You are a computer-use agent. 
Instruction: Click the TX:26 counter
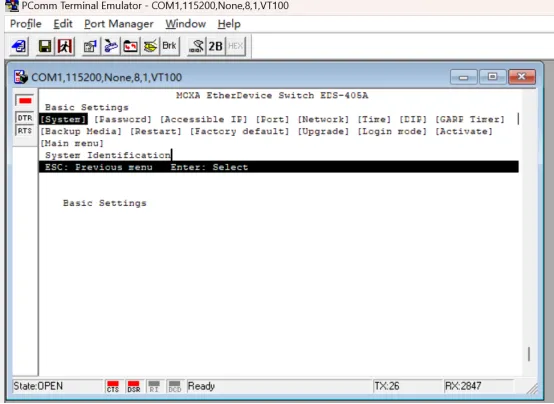click(387, 386)
